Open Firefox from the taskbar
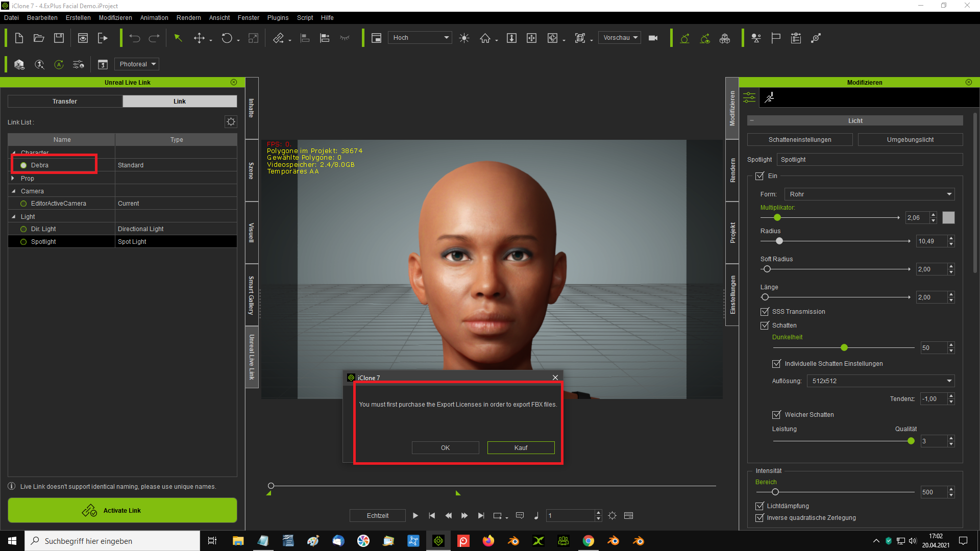Viewport: 980px width, 551px height. [488, 541]
